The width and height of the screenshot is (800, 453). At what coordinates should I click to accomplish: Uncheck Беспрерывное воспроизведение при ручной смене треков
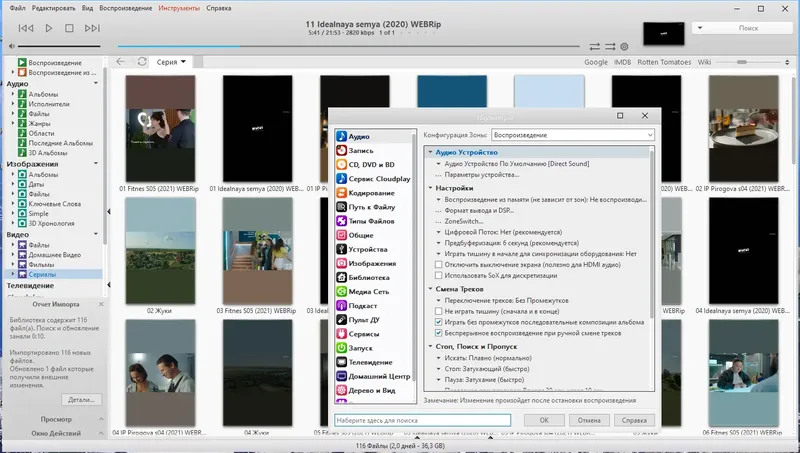(438, 333)
